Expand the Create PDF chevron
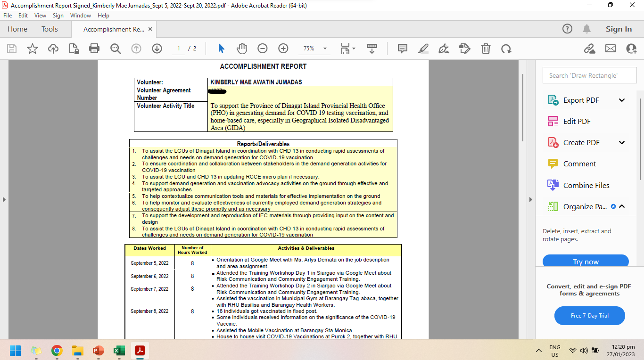The image size is (644, 360). 622,142
